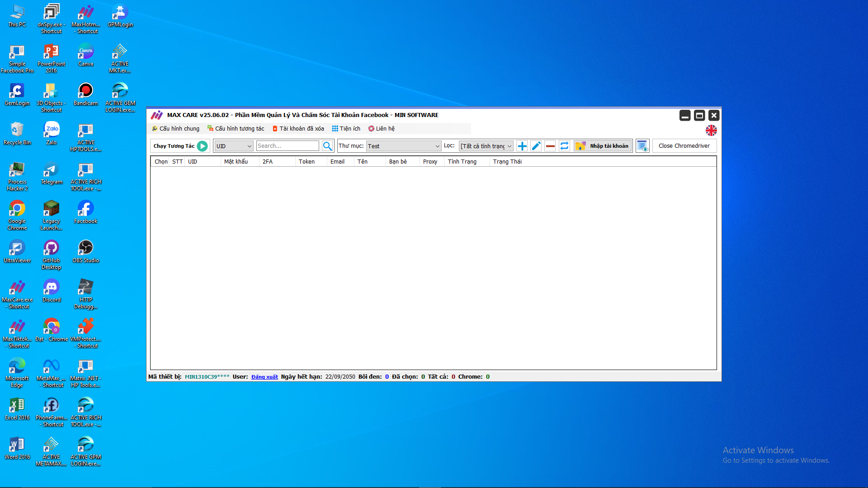Open dnSpy.exe shortcut on desktop
Image resolution: width=868 pixels, height=488 pixels.
(52, 19)
